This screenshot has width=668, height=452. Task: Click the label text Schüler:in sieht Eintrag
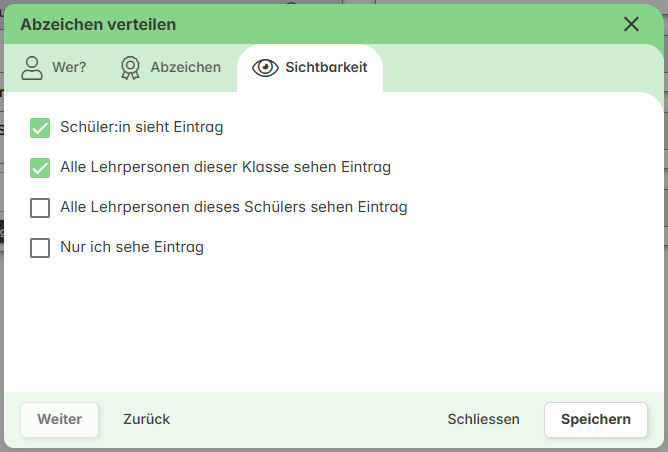[x=141, y=127]
